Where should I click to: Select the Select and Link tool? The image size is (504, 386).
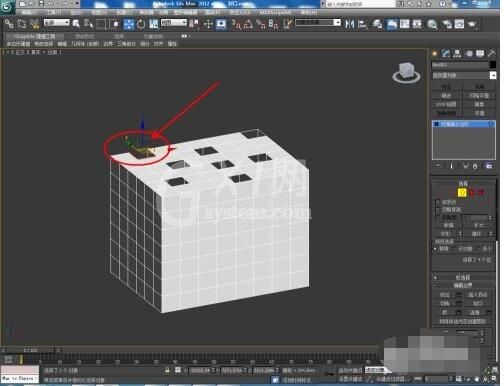(x=9, y=24)
